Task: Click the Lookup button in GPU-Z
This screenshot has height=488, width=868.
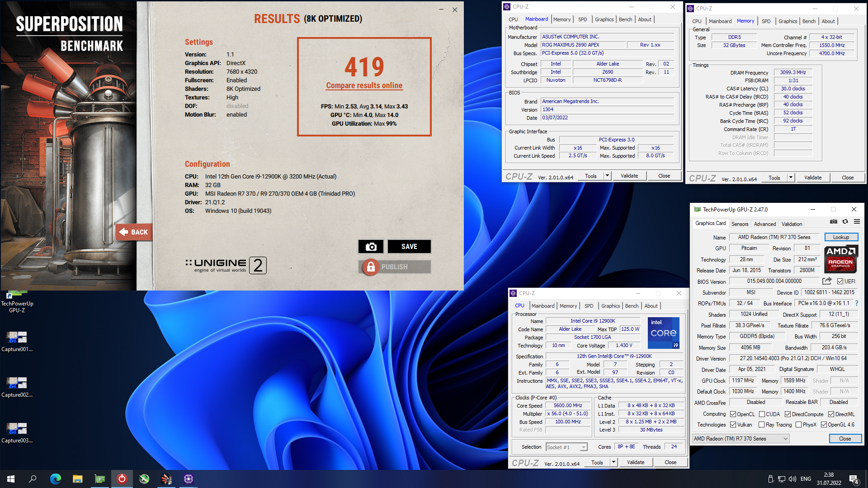Action: [841, 237]
